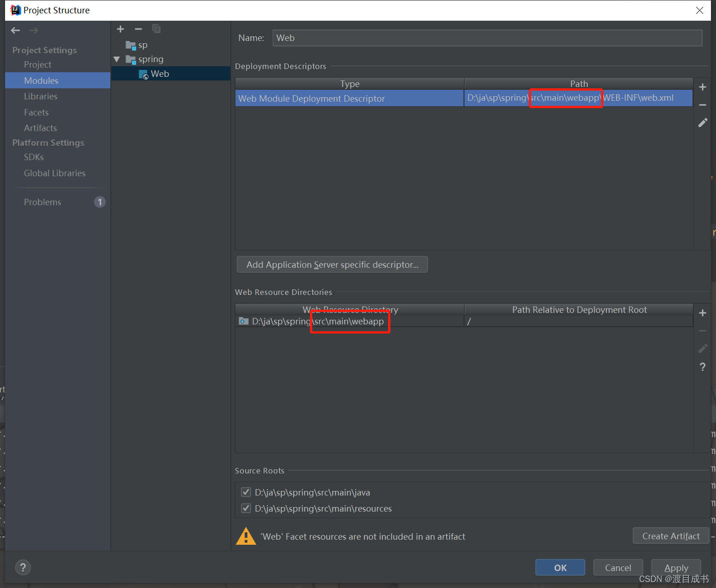Image resolution: width=716 pixels, height=588 pixels.
Task: Click the warning triangle icon
Action: 246,536
